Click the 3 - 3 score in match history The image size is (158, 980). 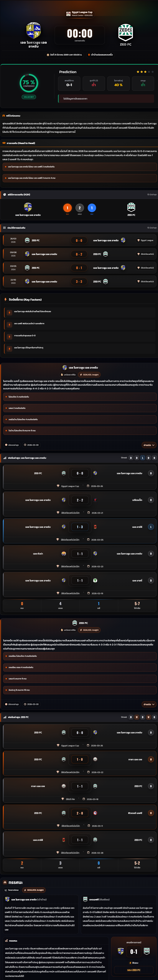79,282
